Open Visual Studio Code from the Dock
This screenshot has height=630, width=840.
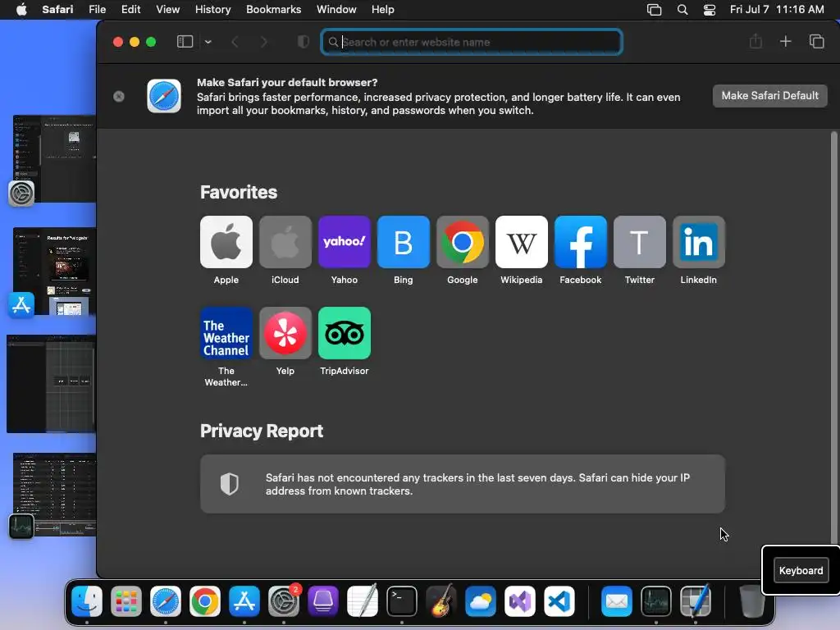tap(559, 601)
